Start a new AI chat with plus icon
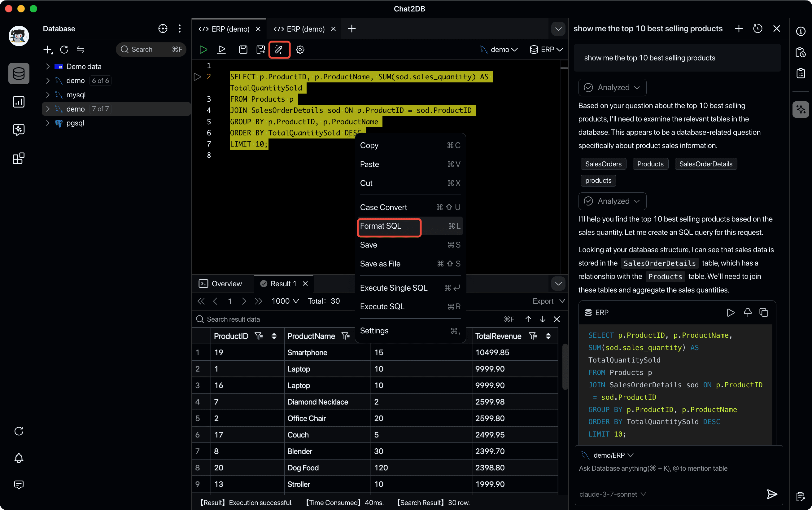The width and height of the screenshot is (812, 510). tap(739, 29)
